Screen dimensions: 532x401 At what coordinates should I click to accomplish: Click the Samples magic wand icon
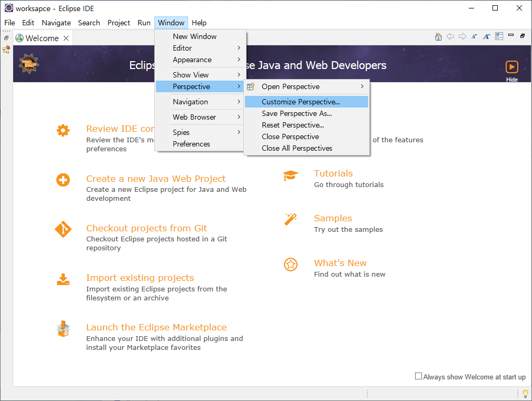291,219
